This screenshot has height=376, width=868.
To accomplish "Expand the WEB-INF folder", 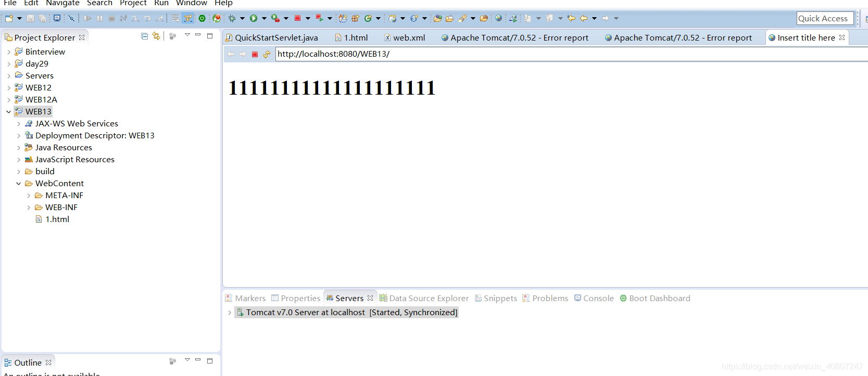I will [29, 207].
